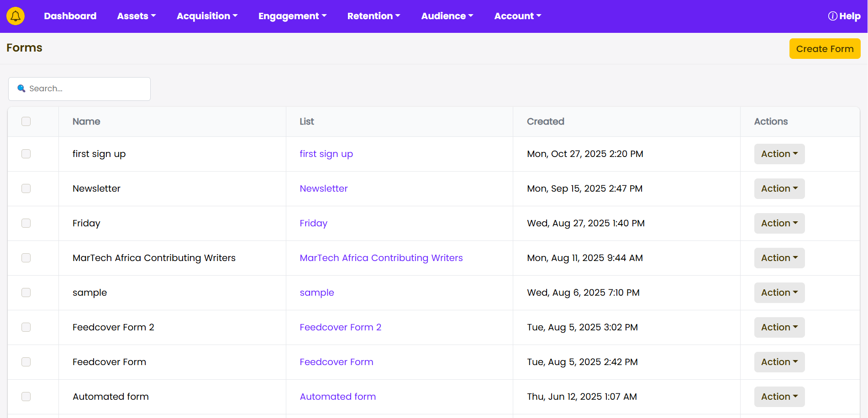The width and height of the screenshot is (868, 418).
Task: Toggle the select-all checkbox in the table header
Action: pos(26,121)
